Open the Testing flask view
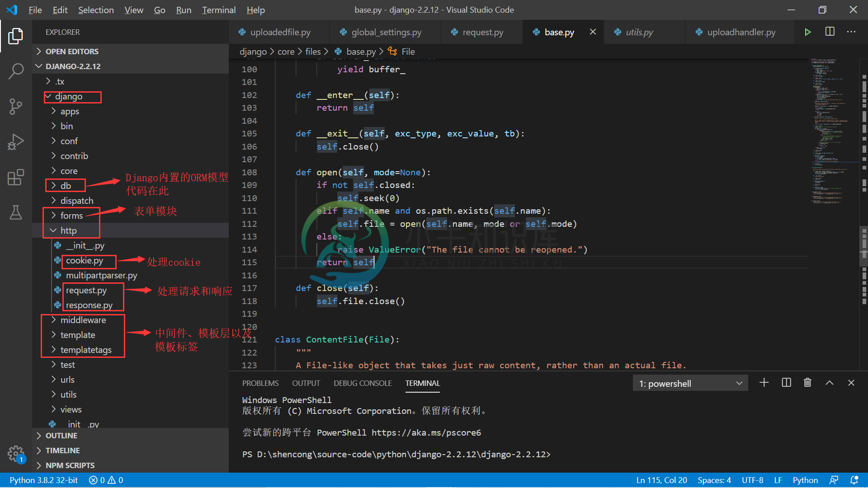Screen dimensions: 868x488 [16, 212]
